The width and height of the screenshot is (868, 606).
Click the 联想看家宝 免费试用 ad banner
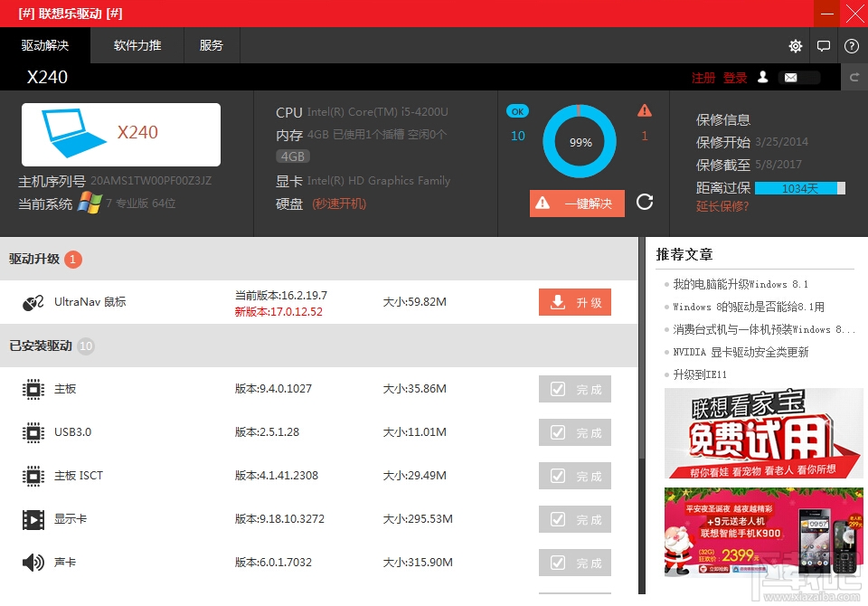click(x=763, y=433)
